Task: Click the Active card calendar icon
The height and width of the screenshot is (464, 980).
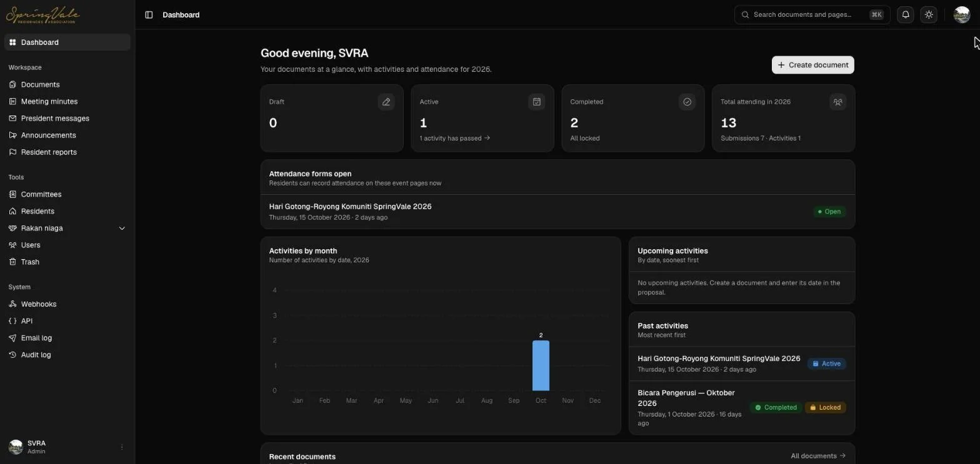Action: 537,102
